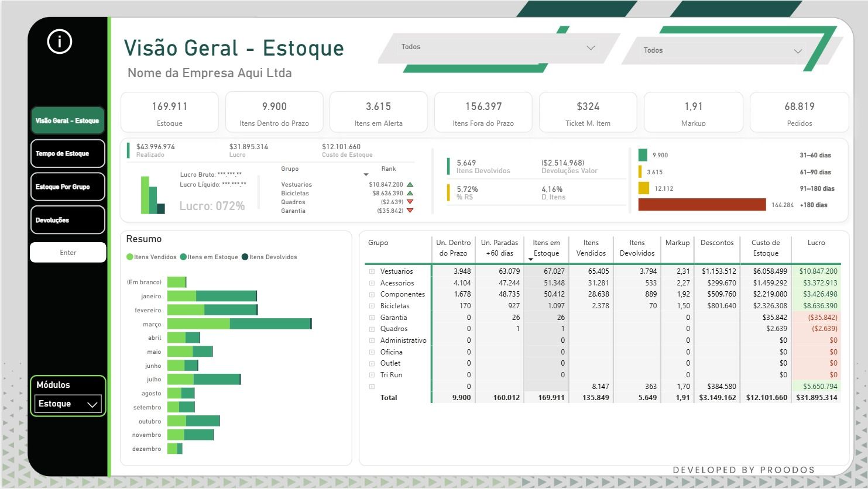Sort by the Markup column header
The width and height of the screenshot is (868, 489).
pyautogui.click(x=677, y=243)
